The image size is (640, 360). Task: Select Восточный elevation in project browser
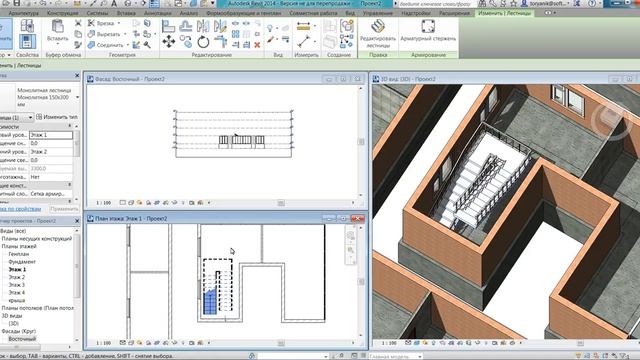tap(22, 339)
